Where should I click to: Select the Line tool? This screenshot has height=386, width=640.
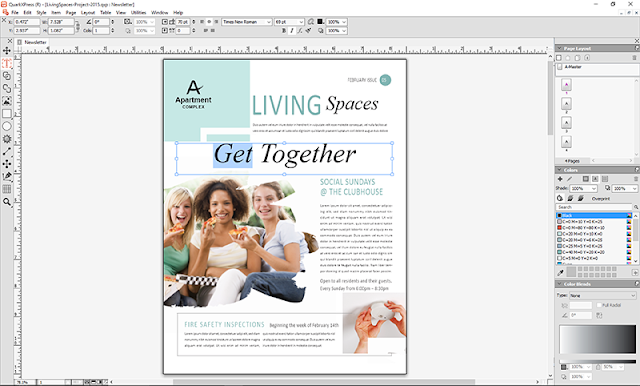pos(7,151)
